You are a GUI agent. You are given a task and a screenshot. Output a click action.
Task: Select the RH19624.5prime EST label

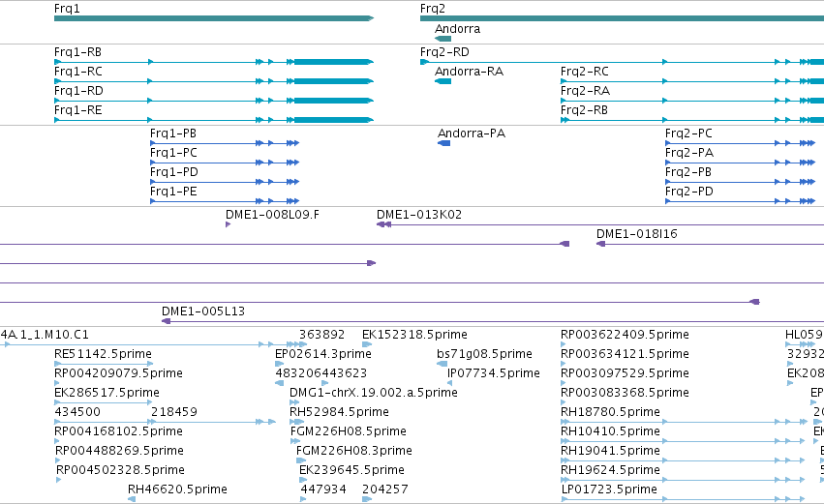pos(611,470)
